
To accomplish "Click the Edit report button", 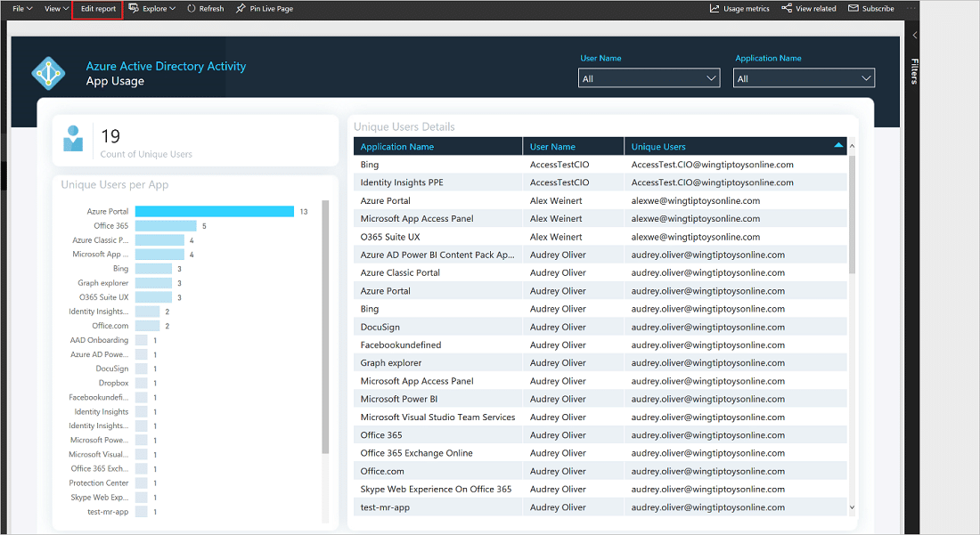I will click(98, 9).
